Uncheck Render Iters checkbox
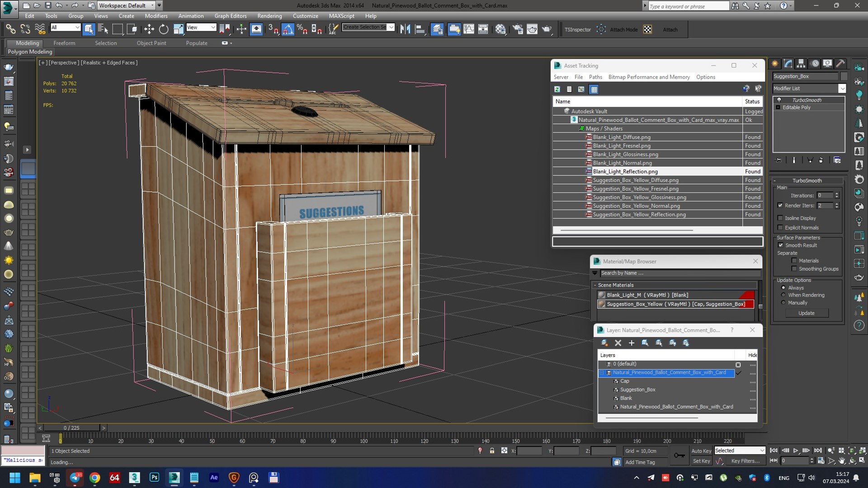Screen dimensions: 868x488 click(780, 206)
